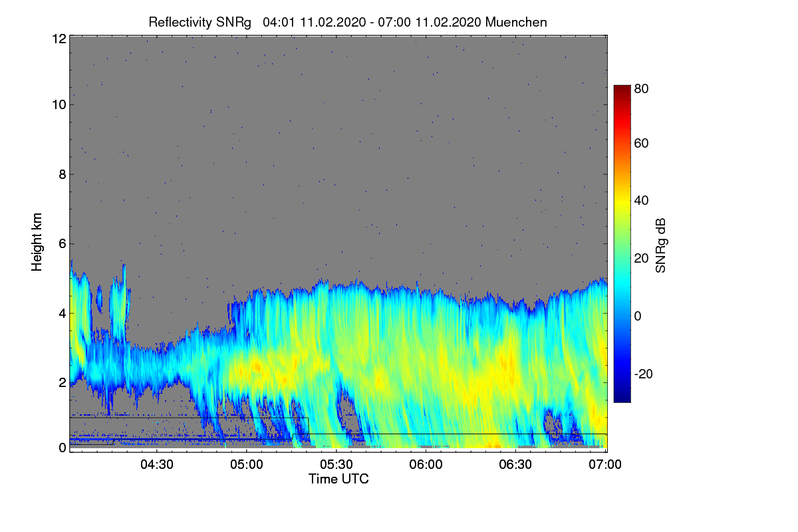Click the '4' height axis label

tap(63, 313)
